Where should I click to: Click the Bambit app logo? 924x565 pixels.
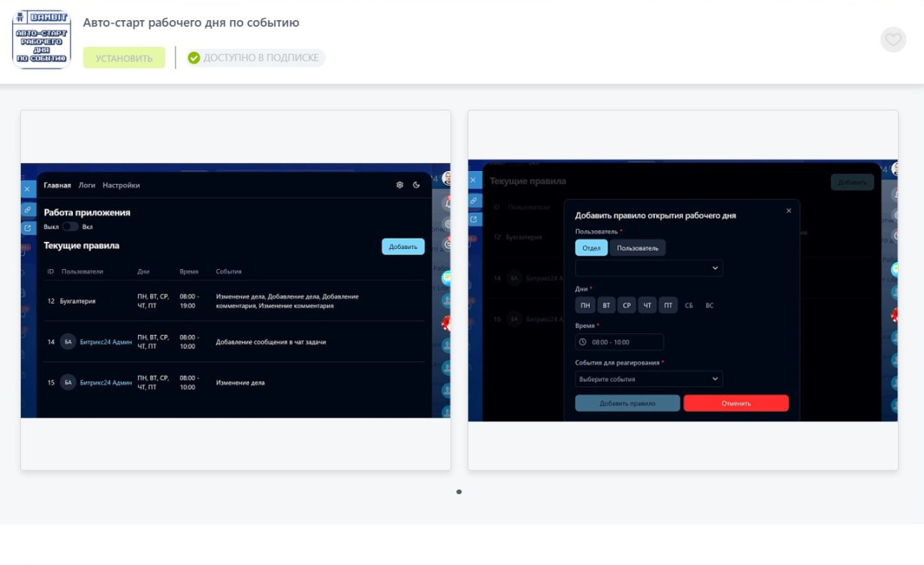(x=42, y=39)
